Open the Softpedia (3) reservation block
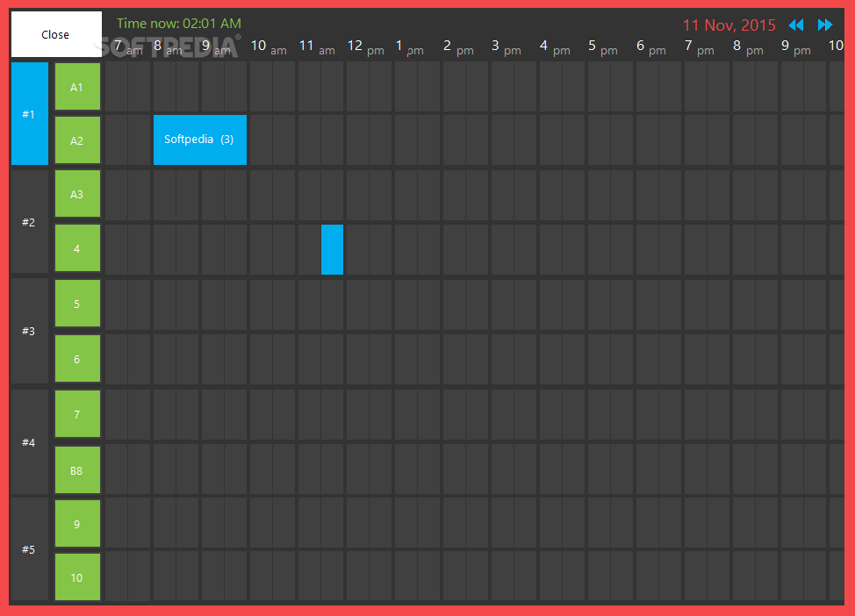The width and height of the screenshot is (855, 616). tap(200, 140)
